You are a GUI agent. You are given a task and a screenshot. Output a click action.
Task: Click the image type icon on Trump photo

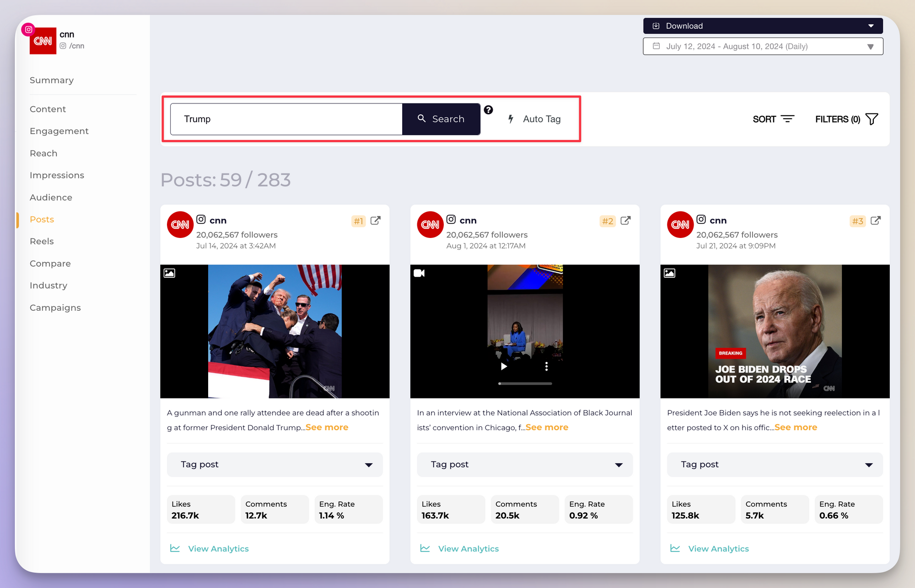tap(169, 273)
